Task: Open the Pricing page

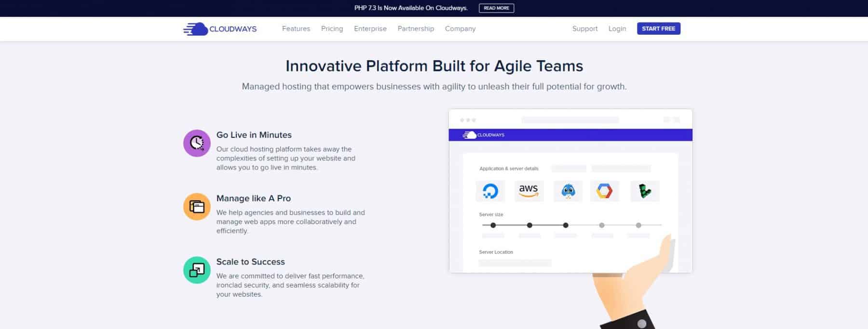Action: click(x=332, y=29)
